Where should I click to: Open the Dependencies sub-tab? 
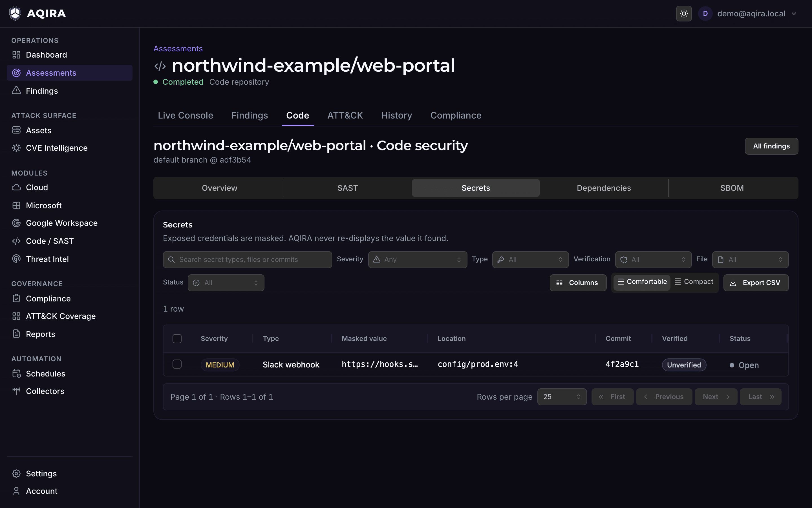(x=604, y=188)
